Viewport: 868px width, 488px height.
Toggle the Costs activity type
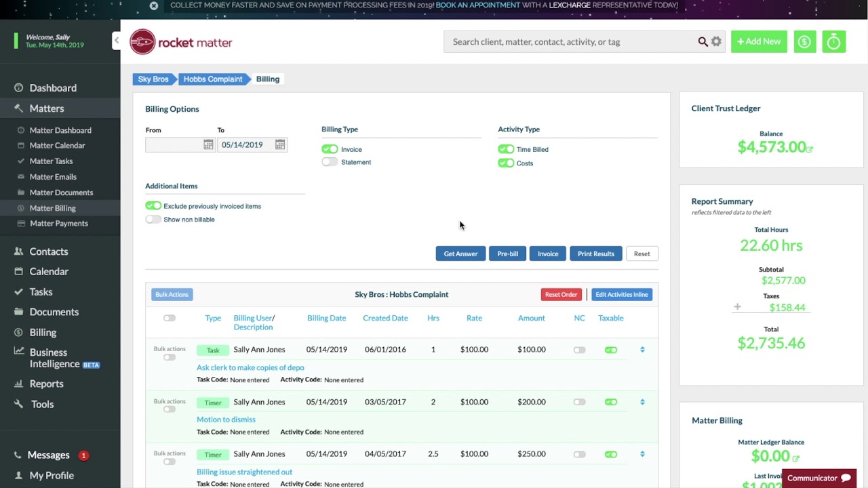(x=506, y=163)
